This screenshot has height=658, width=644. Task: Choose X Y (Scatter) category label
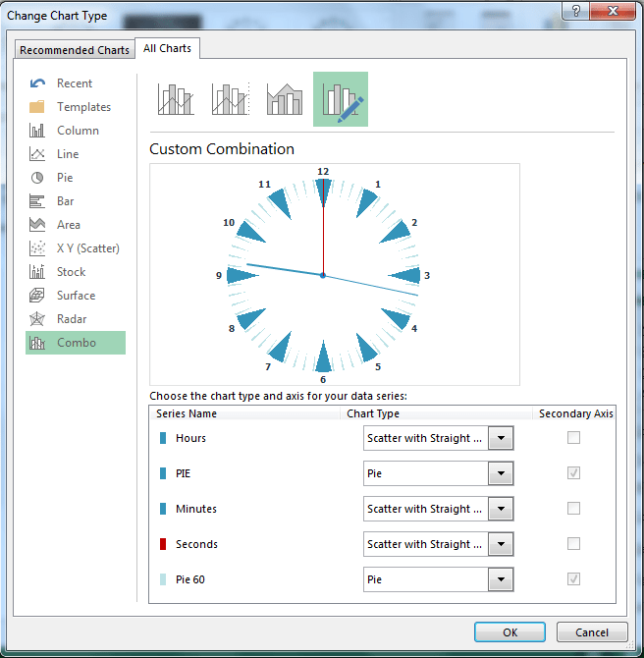pos(88,248)
